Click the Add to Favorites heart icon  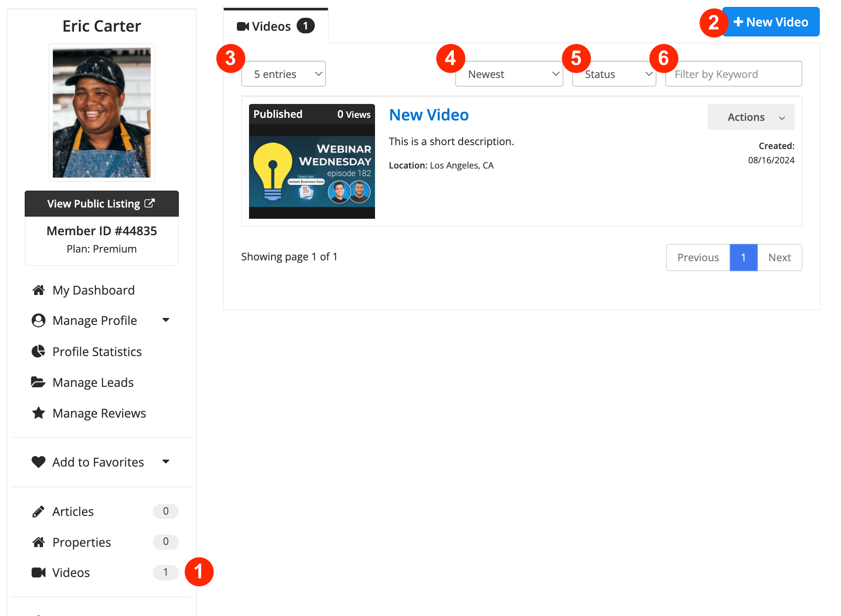[39, 462]
